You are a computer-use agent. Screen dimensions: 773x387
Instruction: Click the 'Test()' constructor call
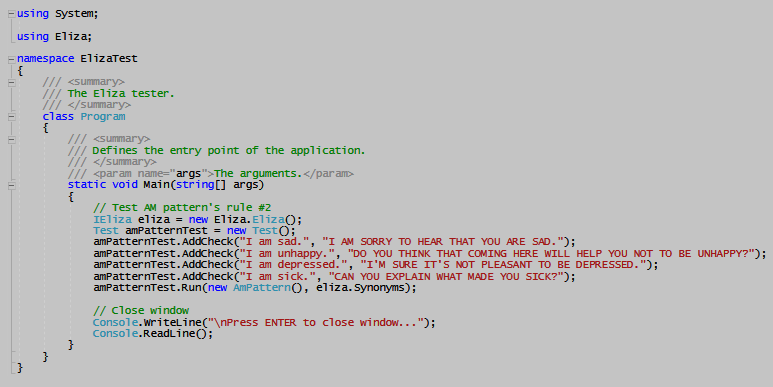pos(272,231)
